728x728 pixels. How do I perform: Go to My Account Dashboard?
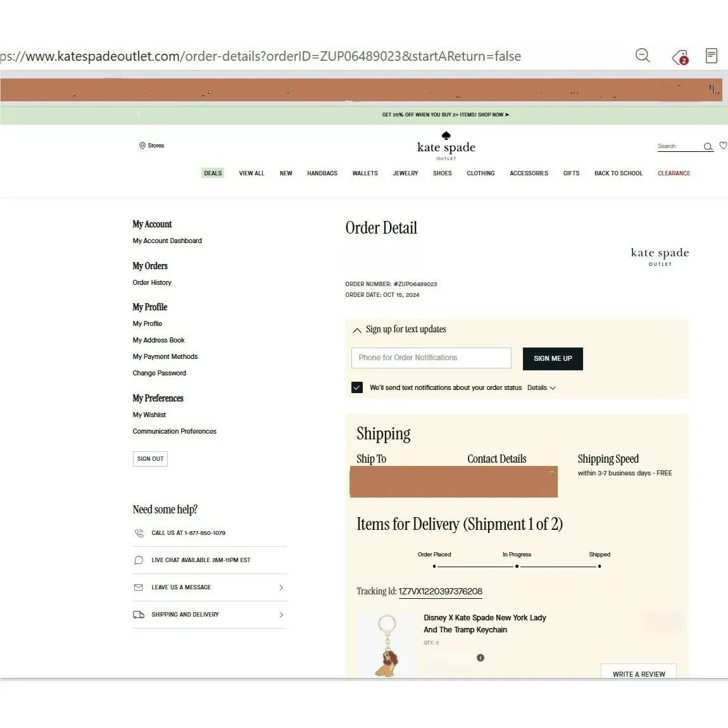pos(167,241)
